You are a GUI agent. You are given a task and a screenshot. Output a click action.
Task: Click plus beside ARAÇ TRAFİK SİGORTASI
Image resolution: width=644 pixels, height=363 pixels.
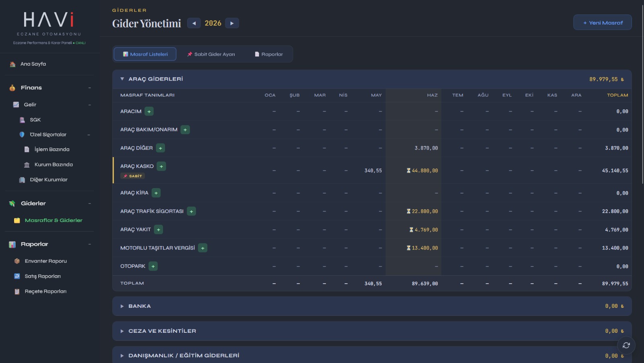[191, 212]
